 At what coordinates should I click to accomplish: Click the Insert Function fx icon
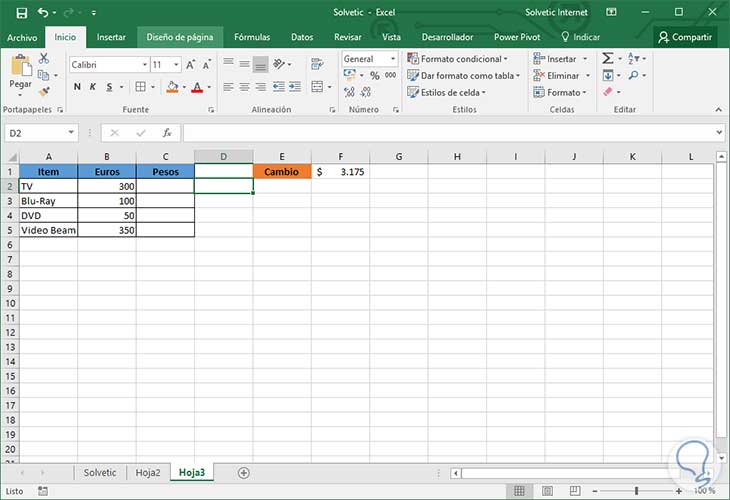tap(167, 133)
